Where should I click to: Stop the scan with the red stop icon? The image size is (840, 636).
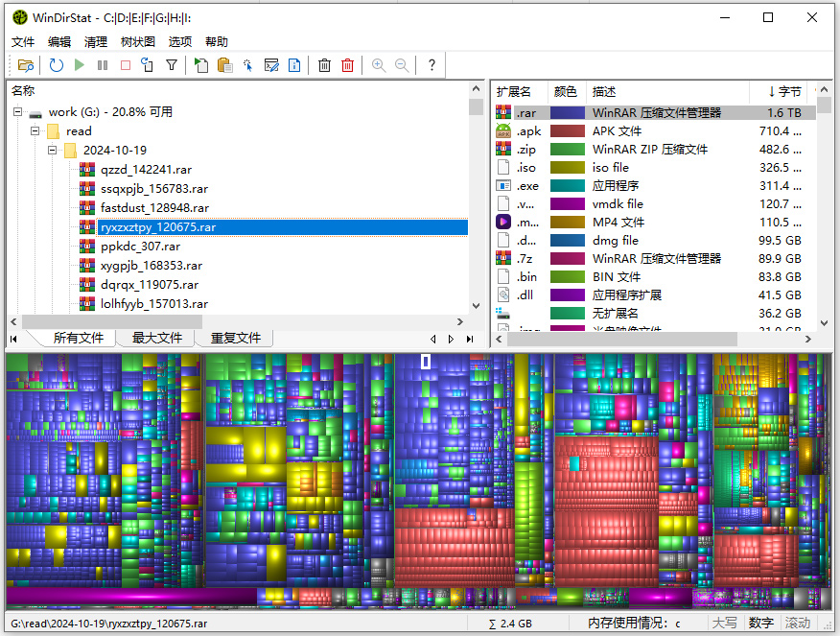pos(126,65)
